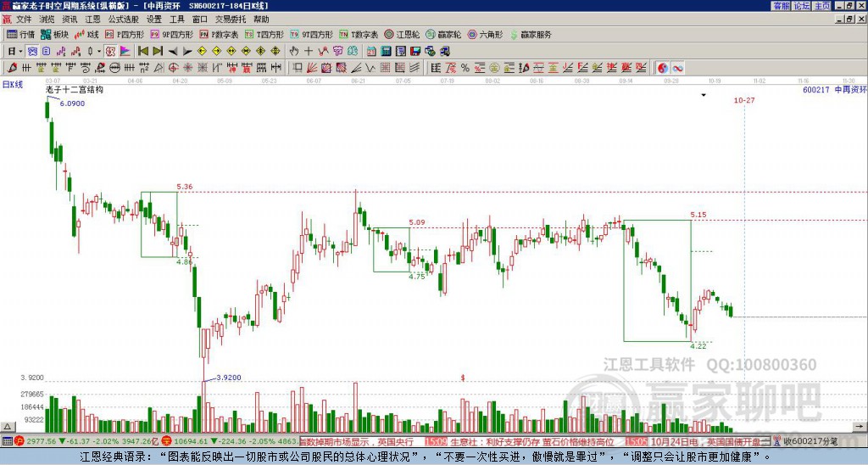Select the hand pan tool
Image resolution: width=868 pixels, height=465 pixels.
[x=293, y=51]
